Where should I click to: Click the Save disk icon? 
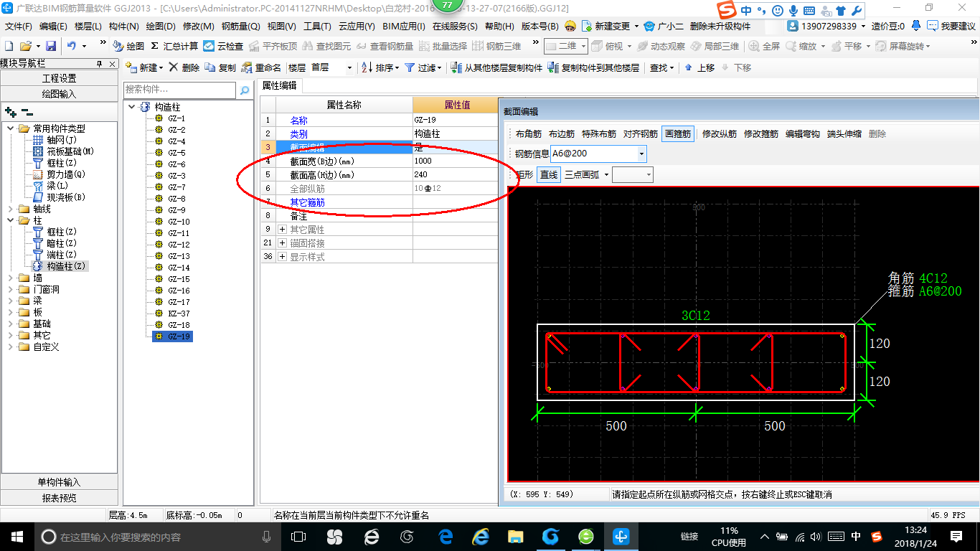pos(51,46)
